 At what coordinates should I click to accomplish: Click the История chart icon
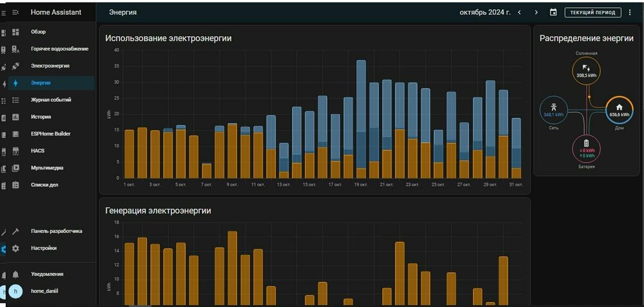coord(16,117)
